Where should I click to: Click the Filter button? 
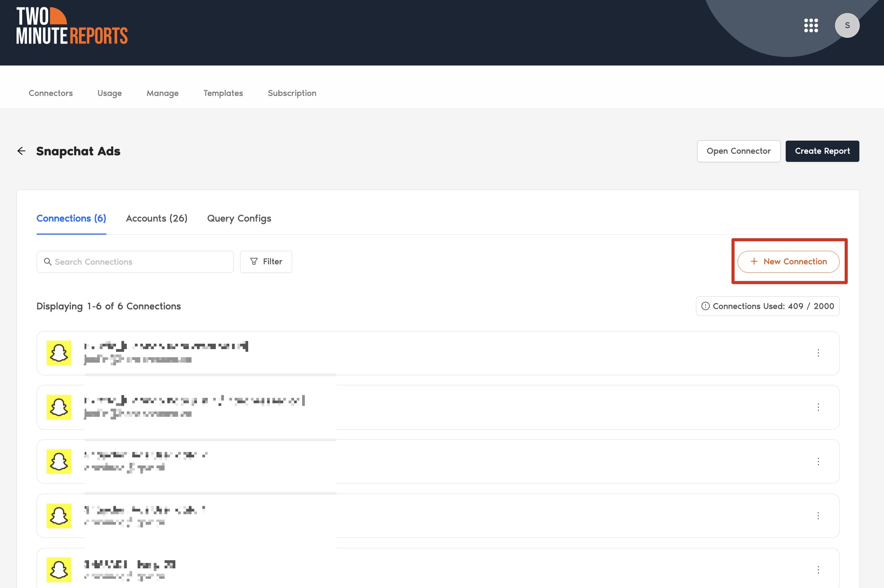tap(266, 262)
